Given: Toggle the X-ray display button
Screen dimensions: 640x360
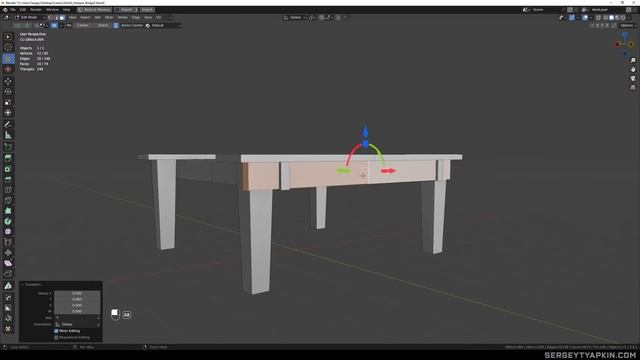Looking at the screenshot, I should (599, 18).
